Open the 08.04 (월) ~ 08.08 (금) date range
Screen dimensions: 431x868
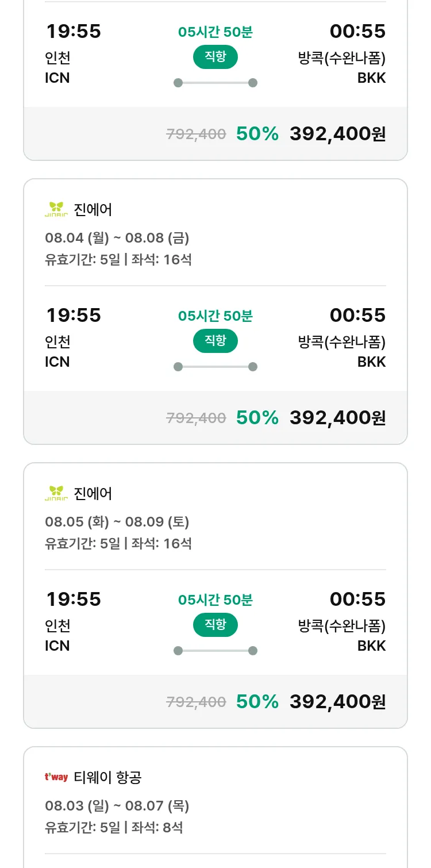(x=117, y=238)
